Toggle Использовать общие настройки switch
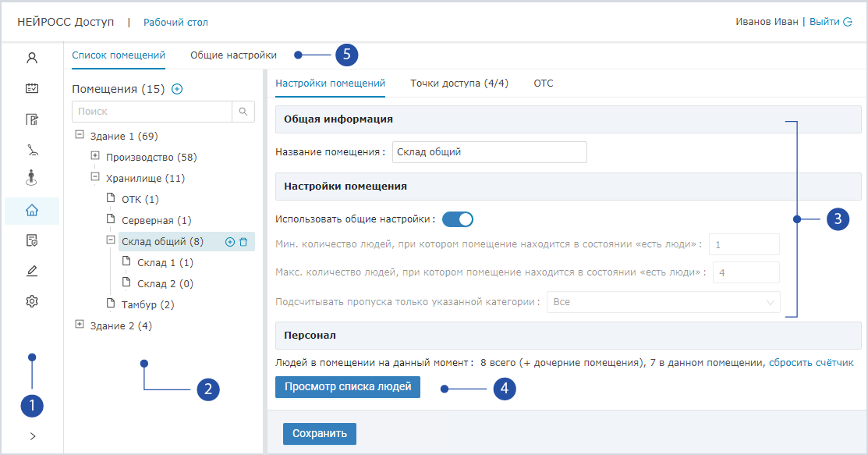The height and width of the screenshot is (455, 868). tap(458, 219)
